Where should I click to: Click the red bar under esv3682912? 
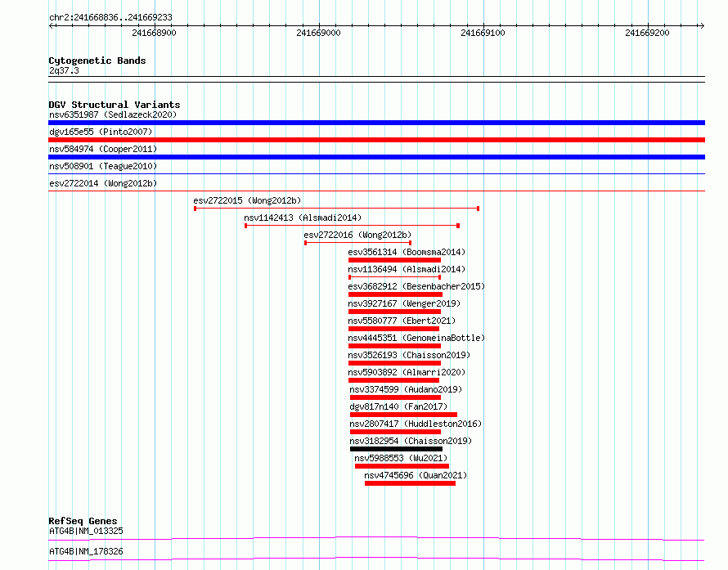(395, 294)
